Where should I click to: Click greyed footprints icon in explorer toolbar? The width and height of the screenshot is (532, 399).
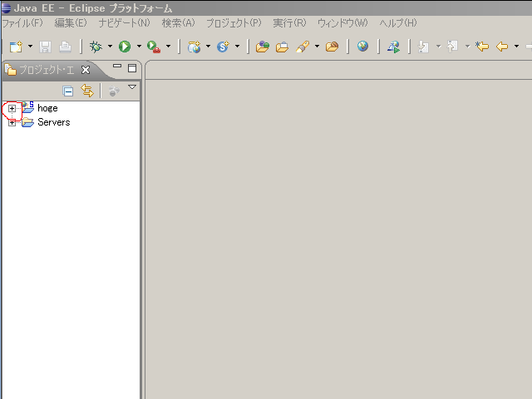pos(114,91)
